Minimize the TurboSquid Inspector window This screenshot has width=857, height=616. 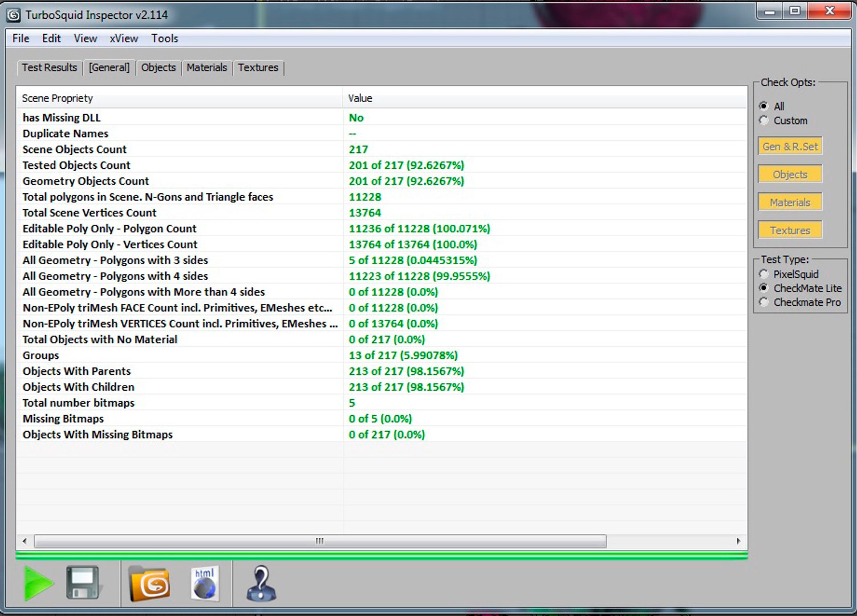pos(770,11)
